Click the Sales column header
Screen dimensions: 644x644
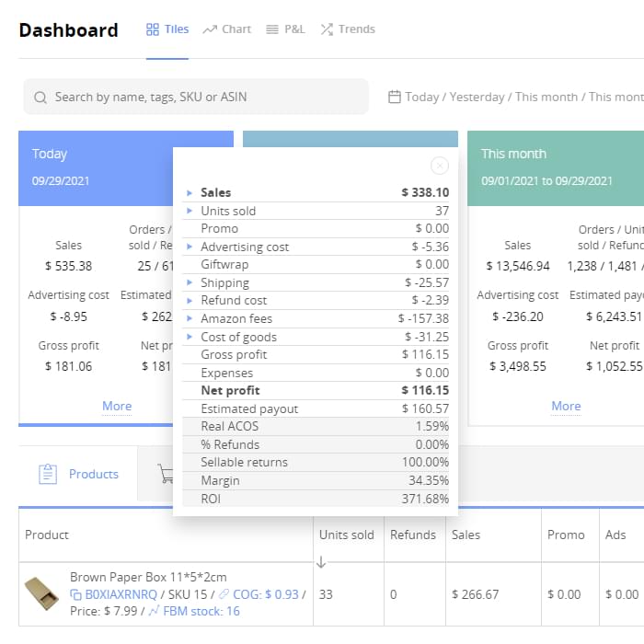466,535
